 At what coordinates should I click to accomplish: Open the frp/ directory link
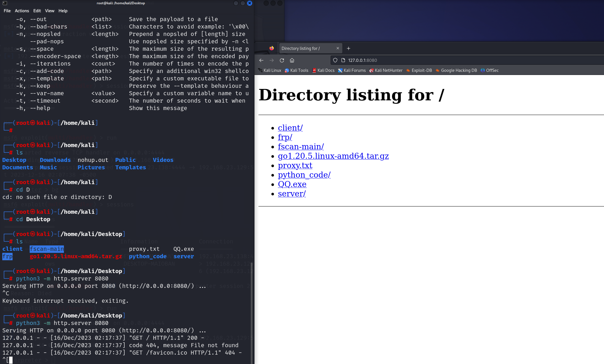(x=285, y=137)
